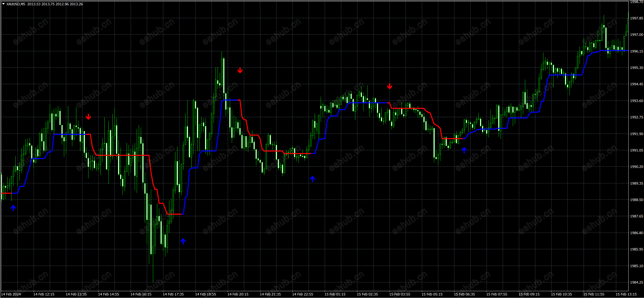Click the lowest blue up arrow on chart
Image resolution: width=644 pixels, height=298 pixels.
click(x=183, y=241)
